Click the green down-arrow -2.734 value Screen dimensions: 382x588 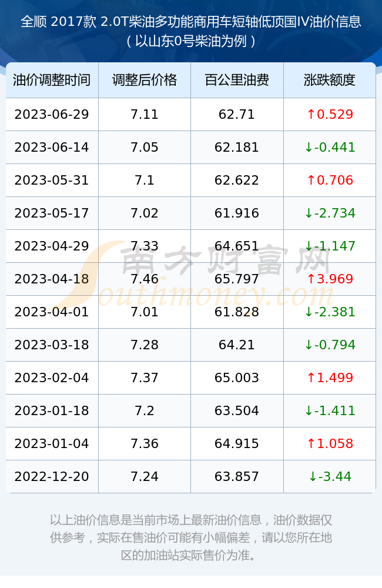[330, 213]
